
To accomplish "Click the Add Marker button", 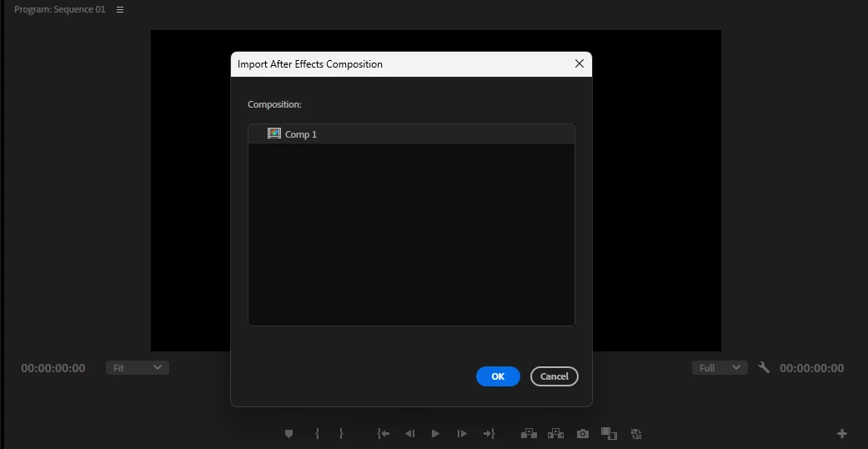I will [x=288, y=433].
